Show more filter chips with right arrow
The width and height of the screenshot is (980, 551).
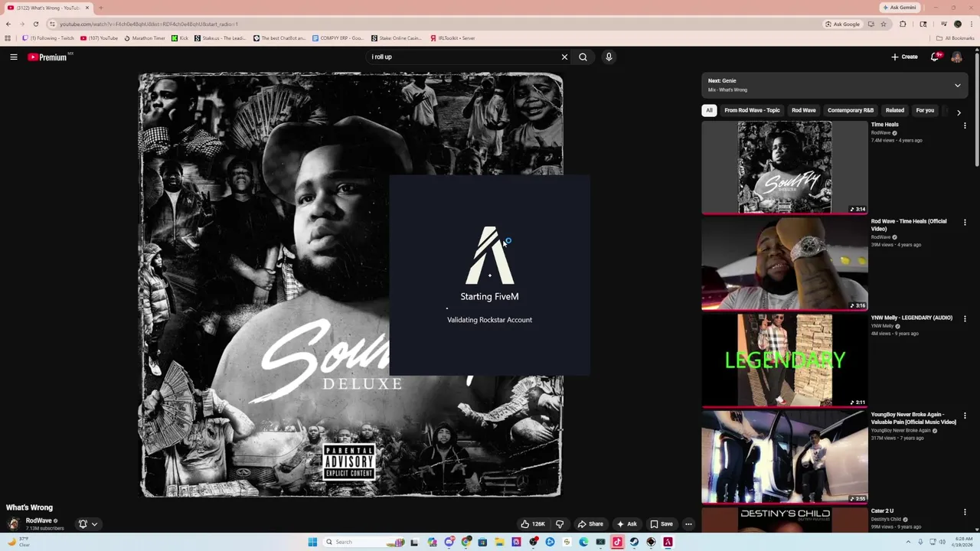[x=959, y=112]
